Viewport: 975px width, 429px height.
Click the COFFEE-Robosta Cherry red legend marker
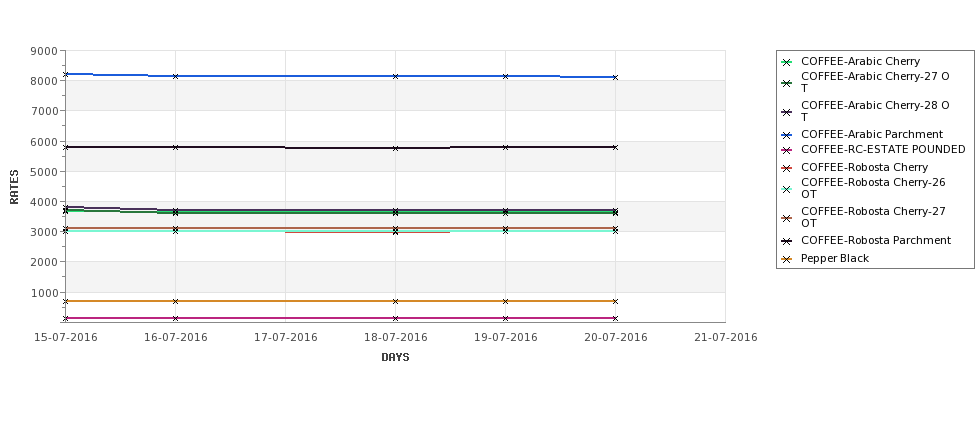click(787, 168)
